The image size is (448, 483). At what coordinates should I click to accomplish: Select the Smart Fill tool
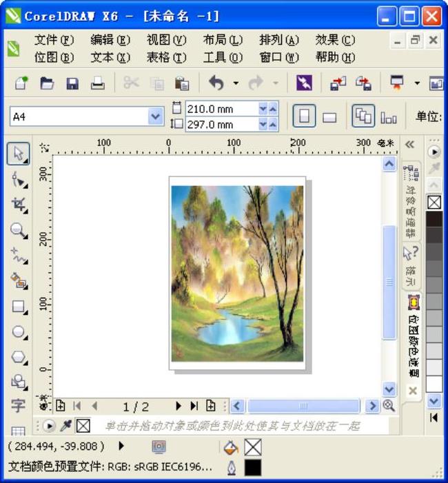click(19, 281)
